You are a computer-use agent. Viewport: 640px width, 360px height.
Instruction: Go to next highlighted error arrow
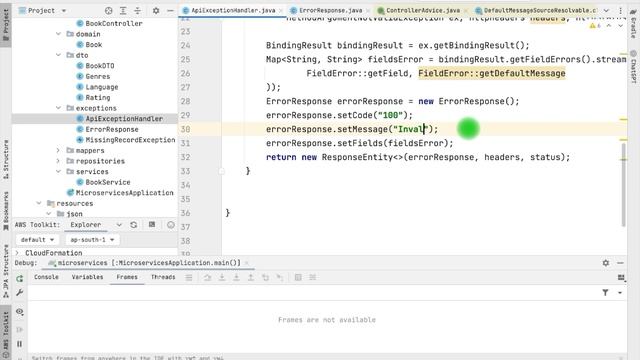620,26
